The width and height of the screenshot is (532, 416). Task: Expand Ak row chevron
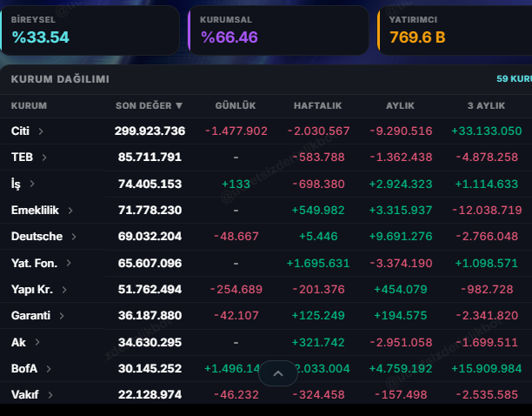click(x=37, y=342)
